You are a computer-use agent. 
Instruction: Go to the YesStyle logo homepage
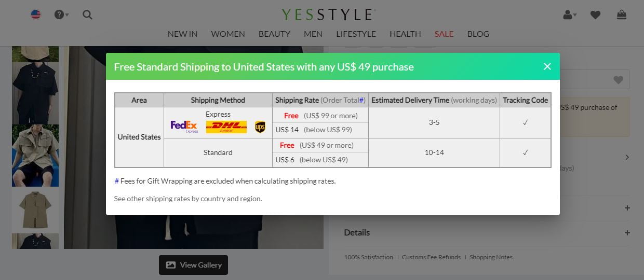click(x=328, y=14)
